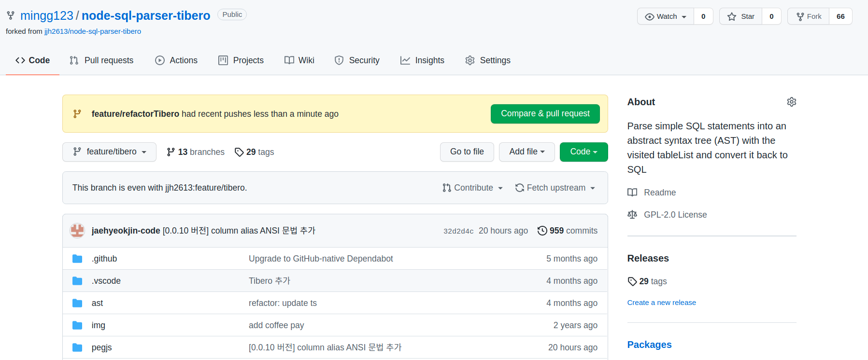Open the .vscode folder
This screenshot has height=360, width=868.
tap(106, 281)
